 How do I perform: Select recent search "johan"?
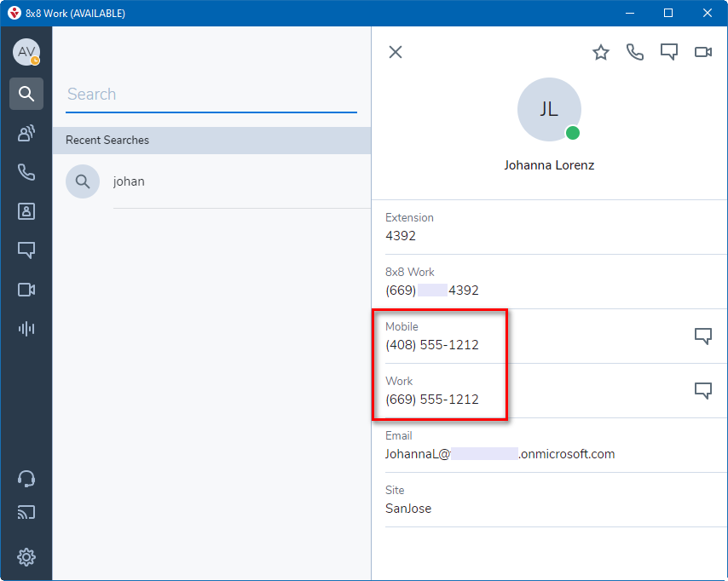tap(129, 181)
